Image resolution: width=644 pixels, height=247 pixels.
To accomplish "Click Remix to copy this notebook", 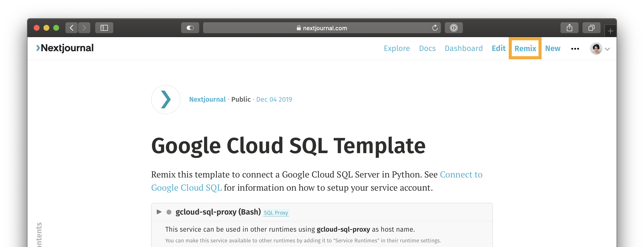I will pos(525,49).
